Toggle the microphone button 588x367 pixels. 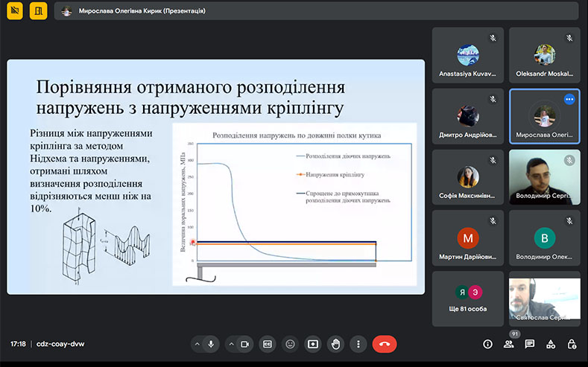pyautogui.click(x=211, y=344)
